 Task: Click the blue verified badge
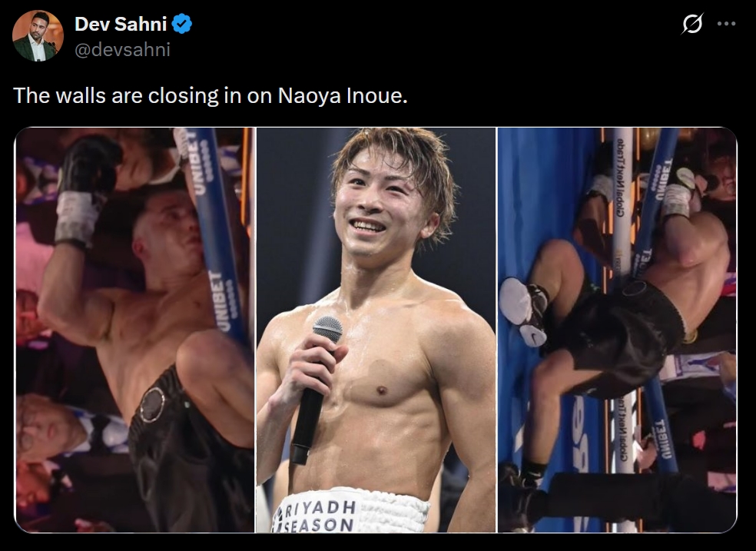point(182,24)
